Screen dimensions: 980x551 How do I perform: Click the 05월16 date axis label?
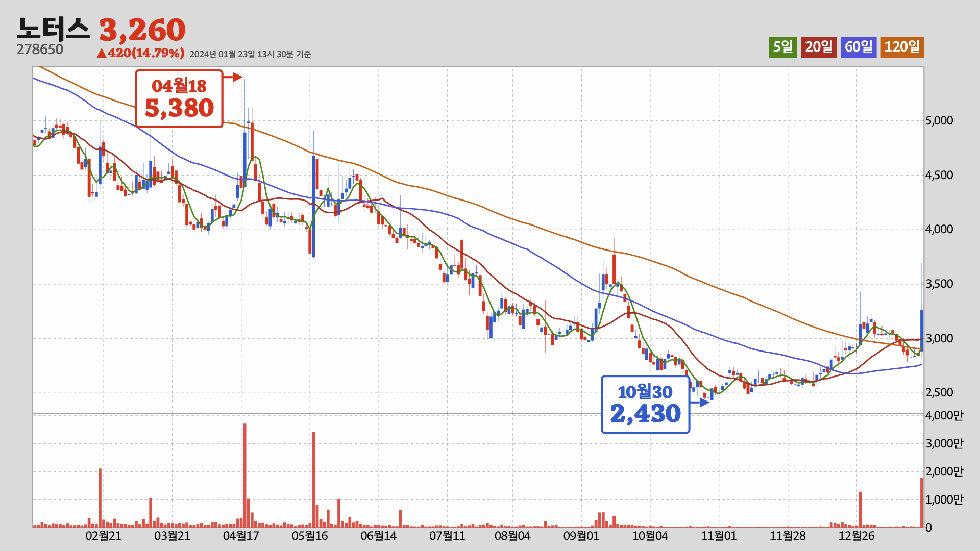pyautogui.click(x=310, y=536)
